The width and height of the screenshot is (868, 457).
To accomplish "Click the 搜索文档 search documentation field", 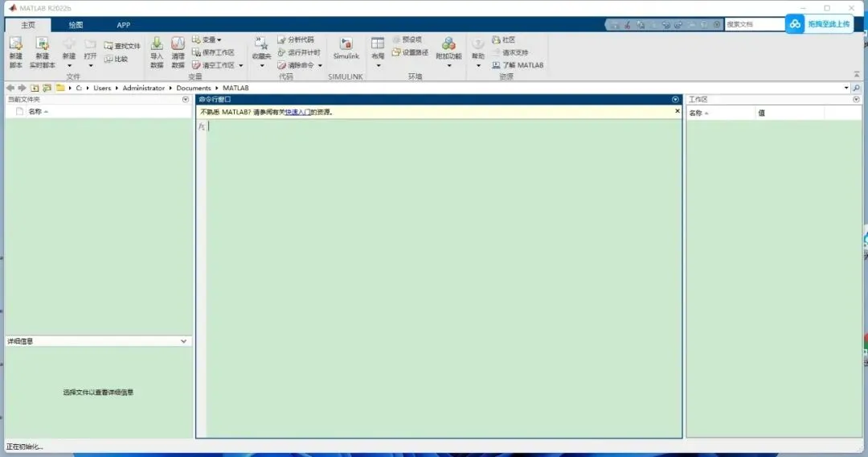I will 754,24.
